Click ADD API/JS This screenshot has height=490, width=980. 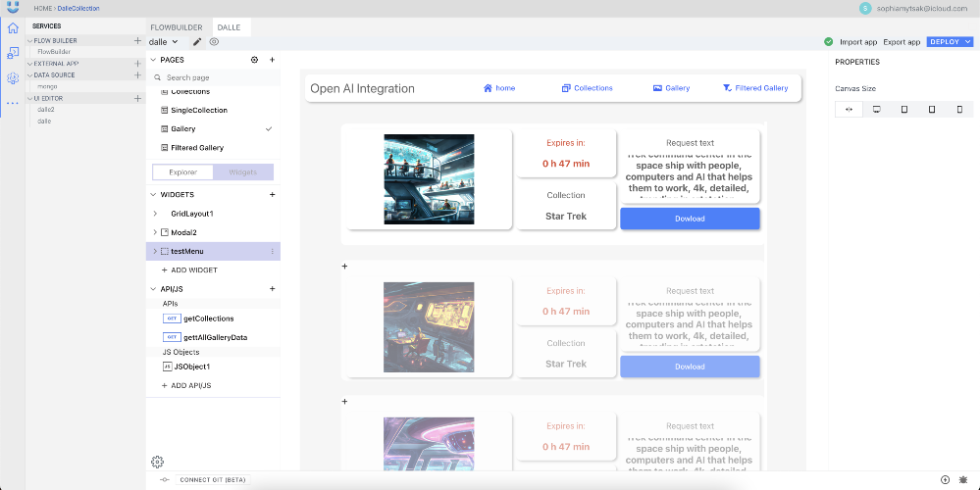186,386
